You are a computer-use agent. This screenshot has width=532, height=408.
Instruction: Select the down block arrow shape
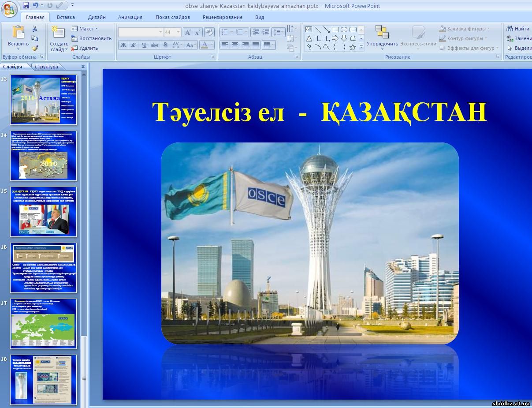click(344, 38)
